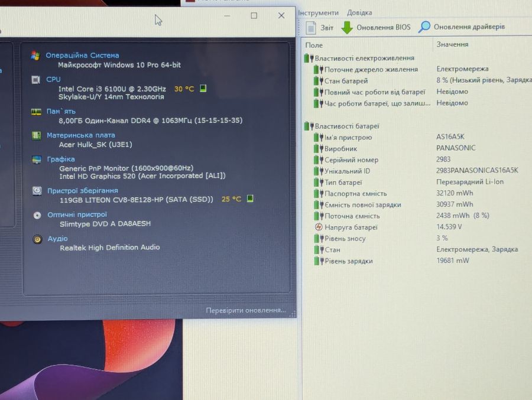Select the Майкрософт Windows 10 Pro 64-bit line
This screenshot has height=400, width=532.
pyautogui.click(x=119, y=65)
